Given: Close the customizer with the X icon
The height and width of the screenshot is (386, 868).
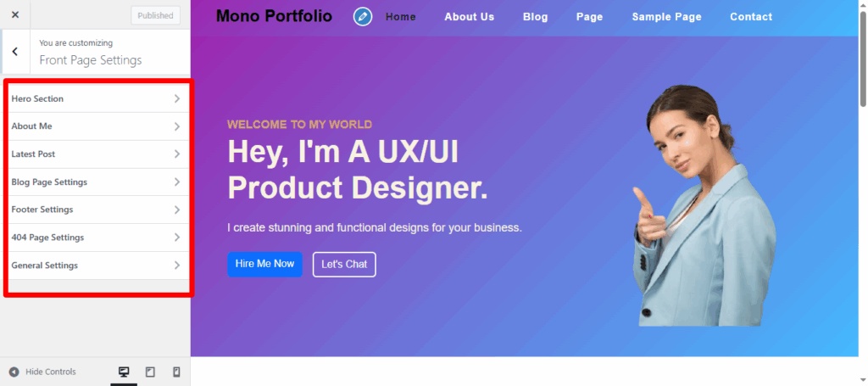Looking at the screenshot, I should click(x=15, y=15).
